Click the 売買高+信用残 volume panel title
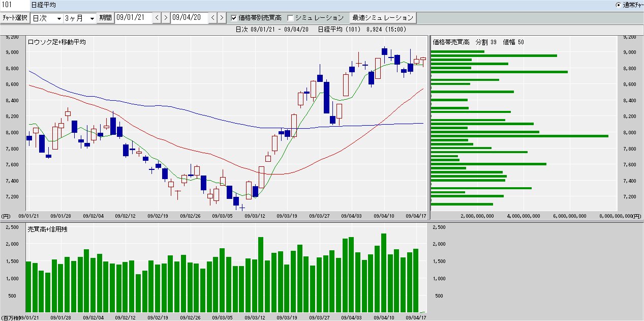Image resolution: width=644 pixels, height=321 pixels. point(47,229)
